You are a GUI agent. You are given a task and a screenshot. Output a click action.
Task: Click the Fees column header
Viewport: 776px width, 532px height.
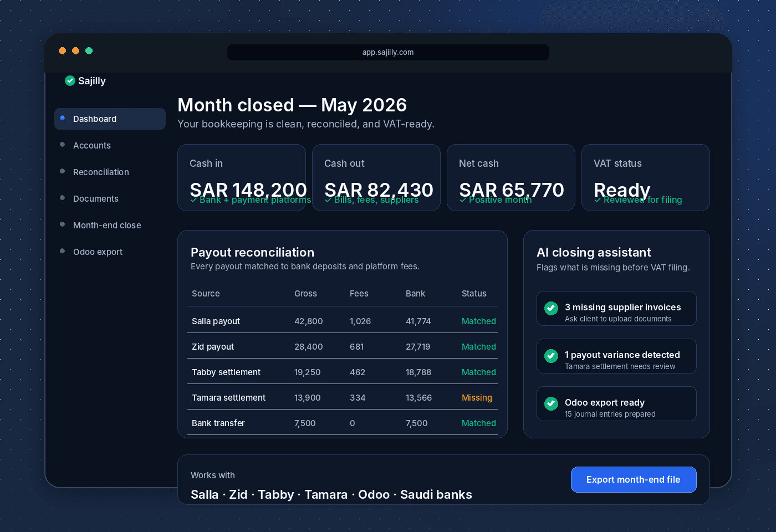[x=359, y=294]
